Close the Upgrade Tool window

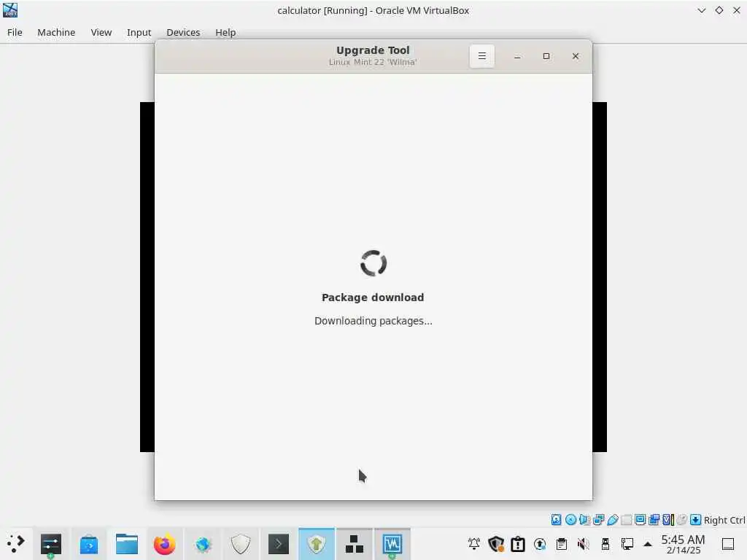[x=576, y=56]
